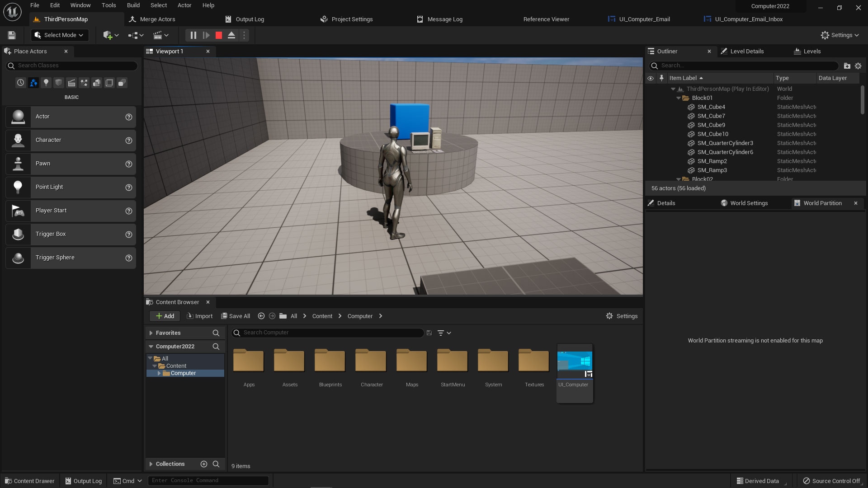Open the Select Mode dropdown
868x488 pixels.
click(x=59, y=35)
